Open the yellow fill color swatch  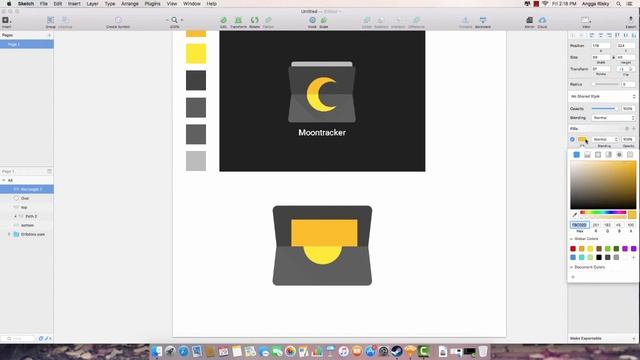582,140
